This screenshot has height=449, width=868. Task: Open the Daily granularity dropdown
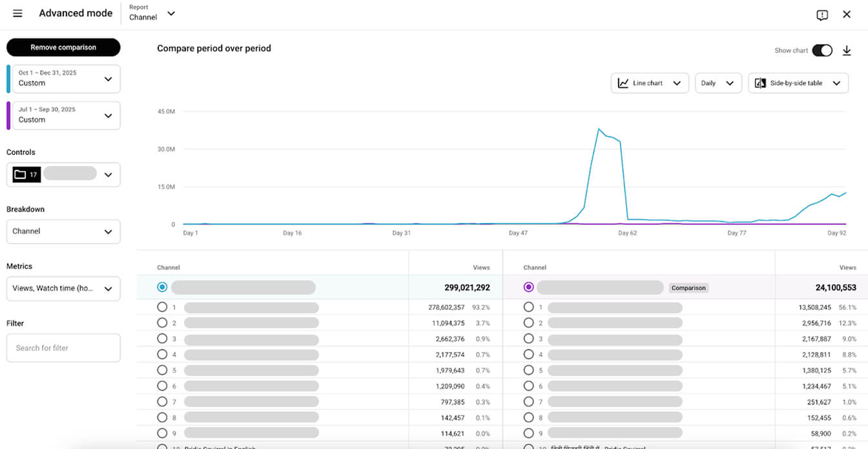click(718, 83)
